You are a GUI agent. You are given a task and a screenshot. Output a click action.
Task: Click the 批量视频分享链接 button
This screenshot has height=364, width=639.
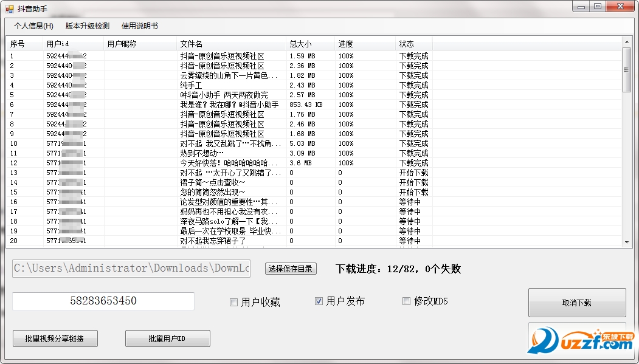click(55, 338)
